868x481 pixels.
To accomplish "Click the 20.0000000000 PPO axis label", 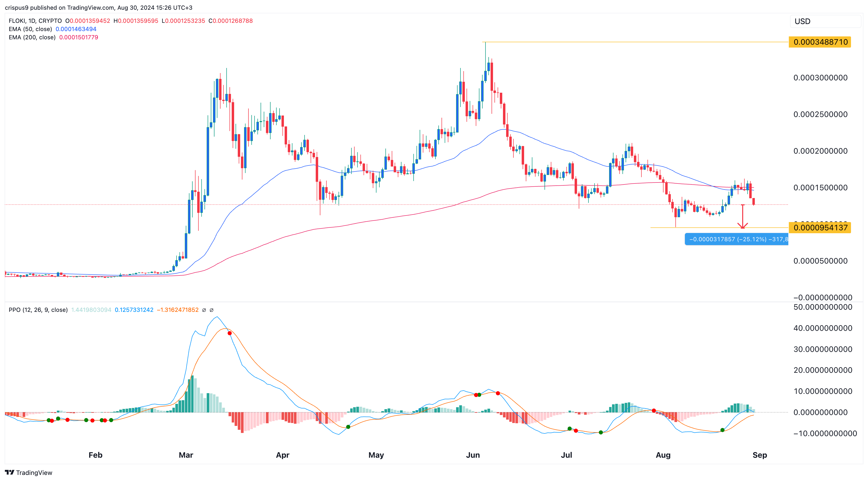I will tap(823, 370).
